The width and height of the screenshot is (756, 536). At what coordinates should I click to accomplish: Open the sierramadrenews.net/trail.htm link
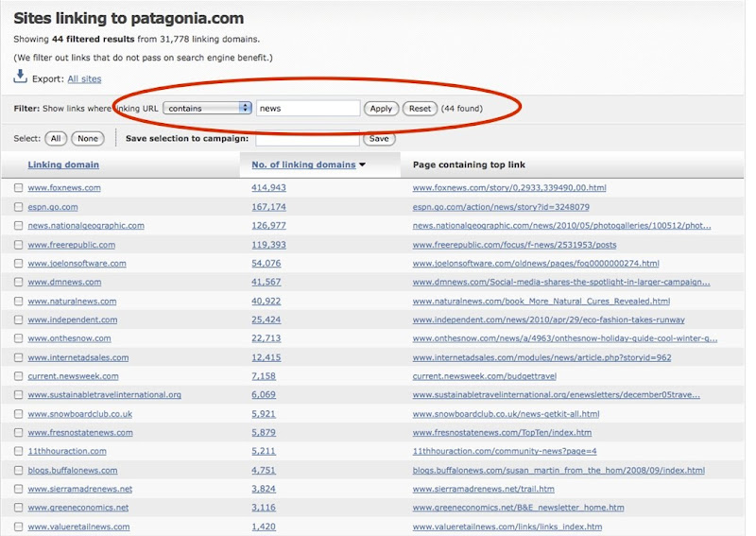point(483,489)
